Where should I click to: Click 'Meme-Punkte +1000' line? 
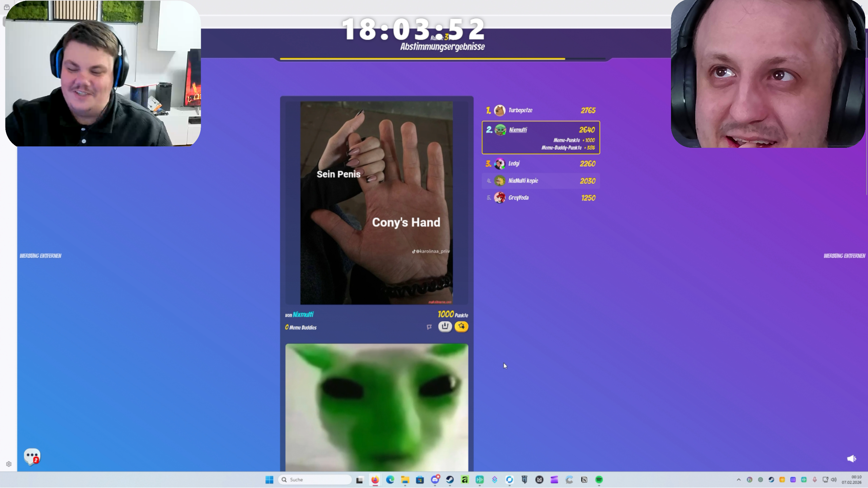[574, 140]
